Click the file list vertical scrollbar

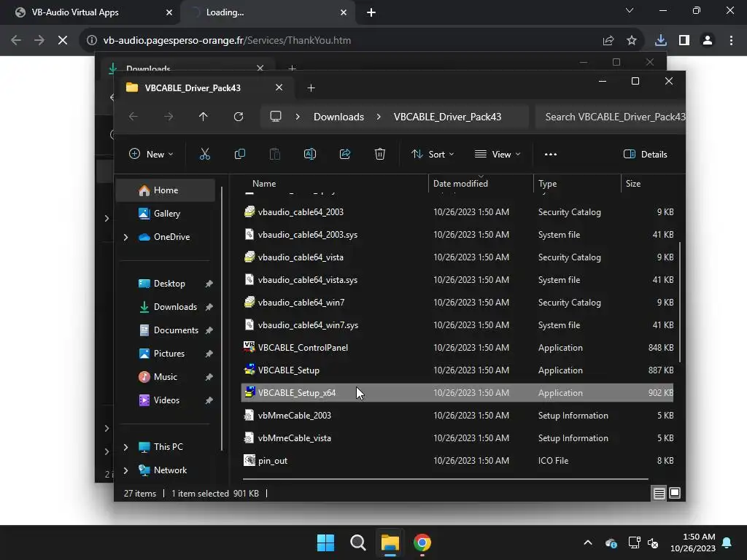click(680, 302)
